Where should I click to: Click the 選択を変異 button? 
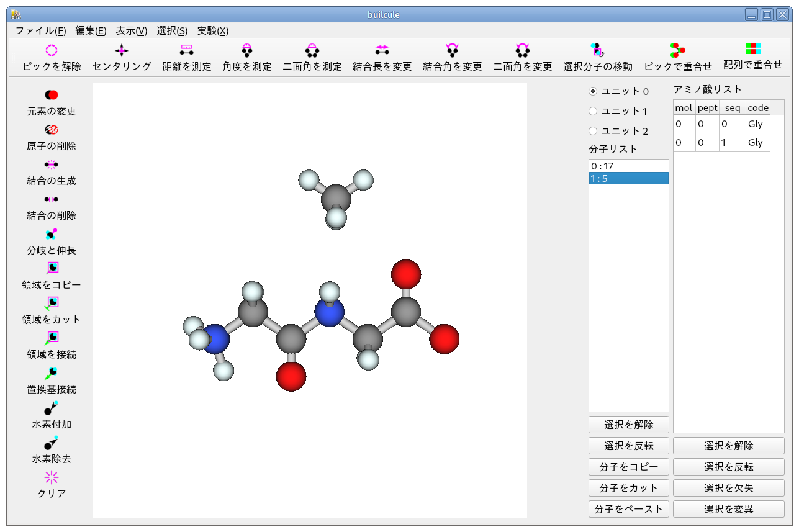pyautogui.click(x=728, y=508)
